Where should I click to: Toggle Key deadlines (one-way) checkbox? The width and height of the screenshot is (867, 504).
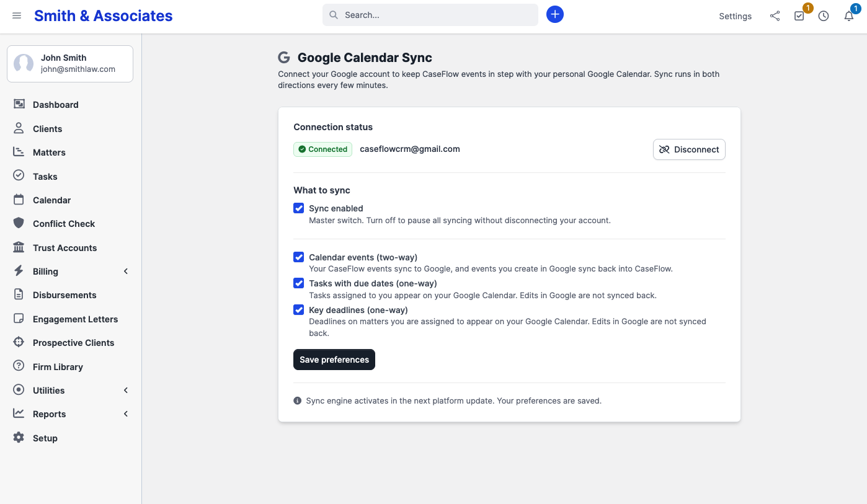[299, 310]
